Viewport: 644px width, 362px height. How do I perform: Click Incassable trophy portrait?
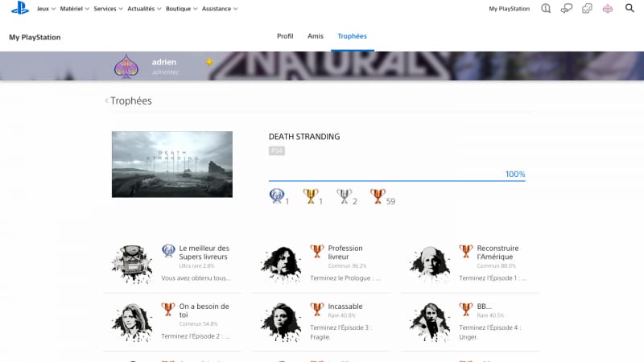pos(281,323)
